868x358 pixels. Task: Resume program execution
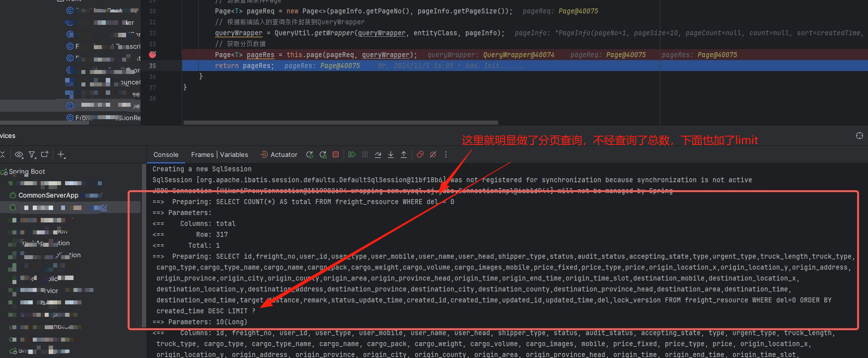[352, 154]
